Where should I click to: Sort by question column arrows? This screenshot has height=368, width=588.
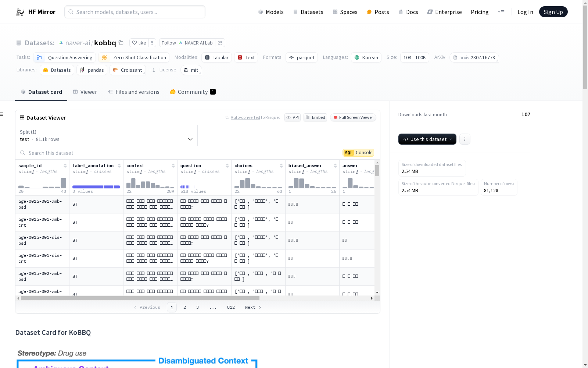(227, 166)
